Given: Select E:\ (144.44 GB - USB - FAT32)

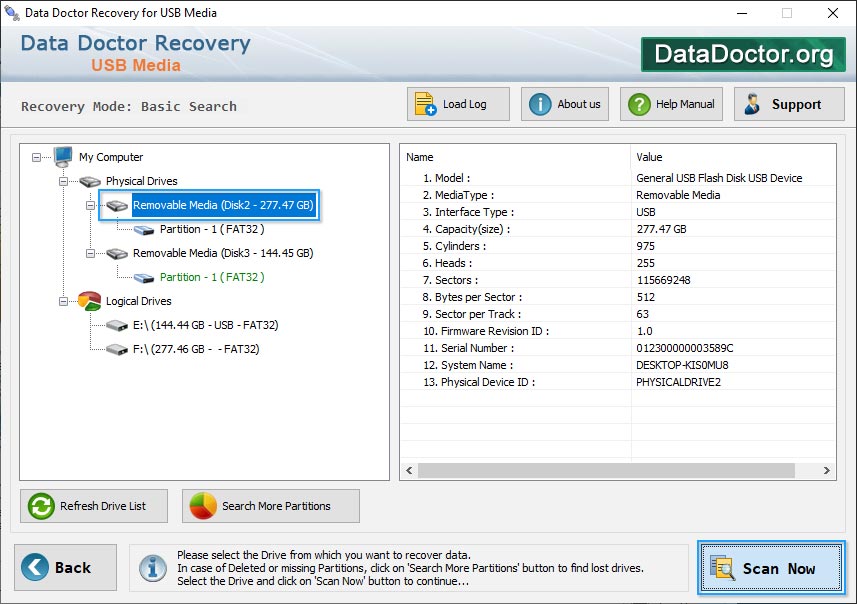Looking at the screenshot, I should point(206,325).
